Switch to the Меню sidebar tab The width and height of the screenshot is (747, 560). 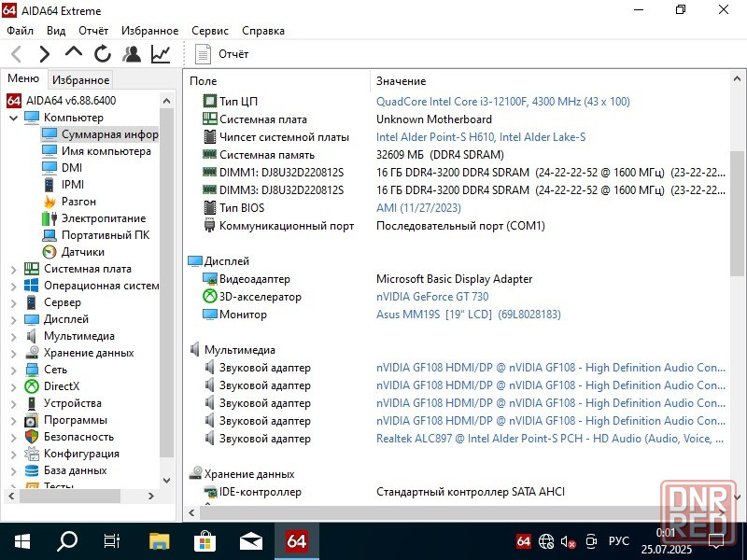click(x=22, y=78)
